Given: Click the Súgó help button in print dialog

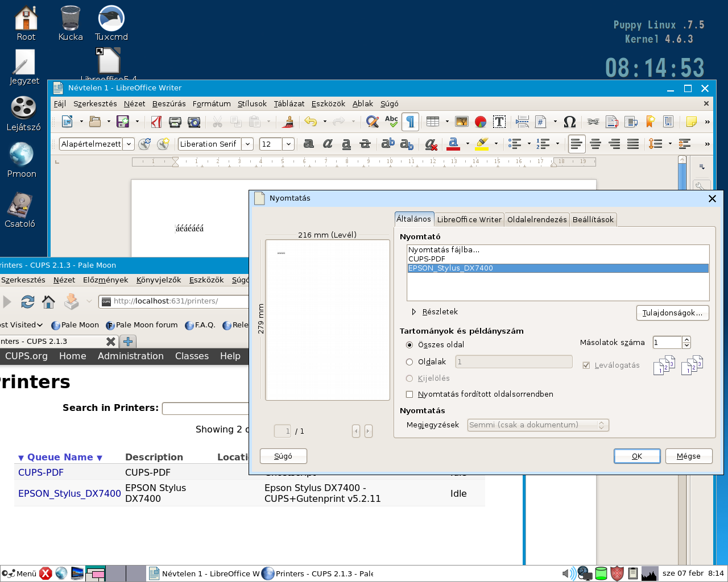Looking at the screenshot, I should tap(283, 456).
